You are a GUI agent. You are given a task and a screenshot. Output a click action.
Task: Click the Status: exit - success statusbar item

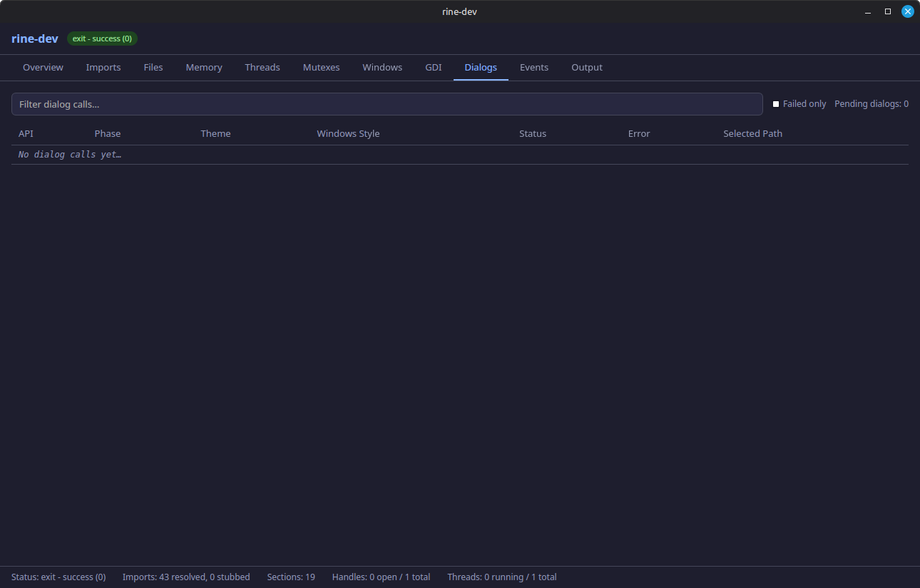pyautogui.click(x=58, y=577)
